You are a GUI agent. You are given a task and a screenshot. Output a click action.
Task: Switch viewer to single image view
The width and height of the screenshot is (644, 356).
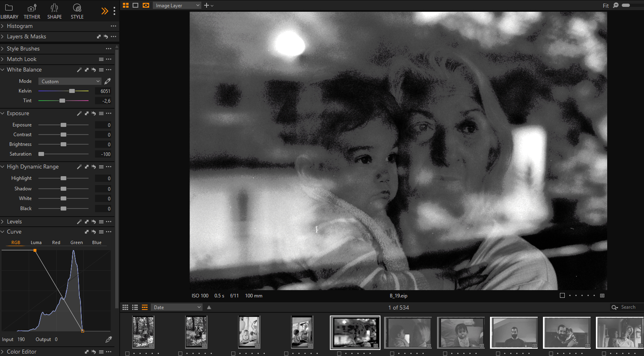135,5
